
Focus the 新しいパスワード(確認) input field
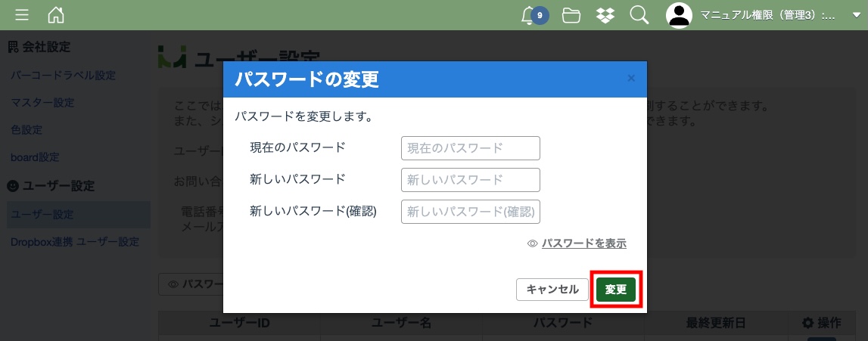click(470, 212)
